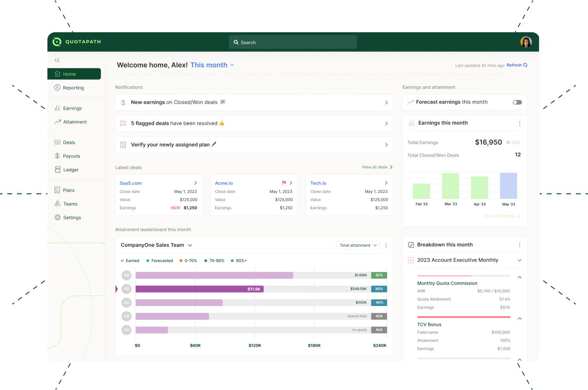Image resolution: width=588 pixels, height=390 pixels.
Task: Click the search magnifier icon
Action: (x=236, y=42)
